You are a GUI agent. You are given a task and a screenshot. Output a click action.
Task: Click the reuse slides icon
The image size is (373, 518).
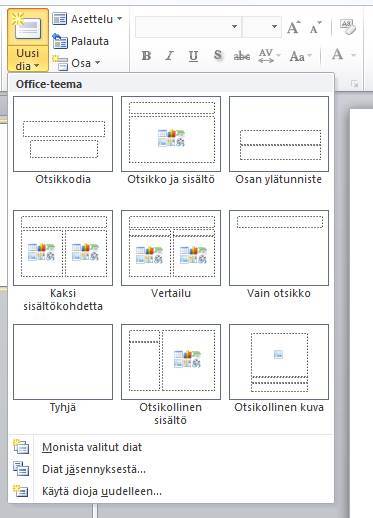coord(21,491)
